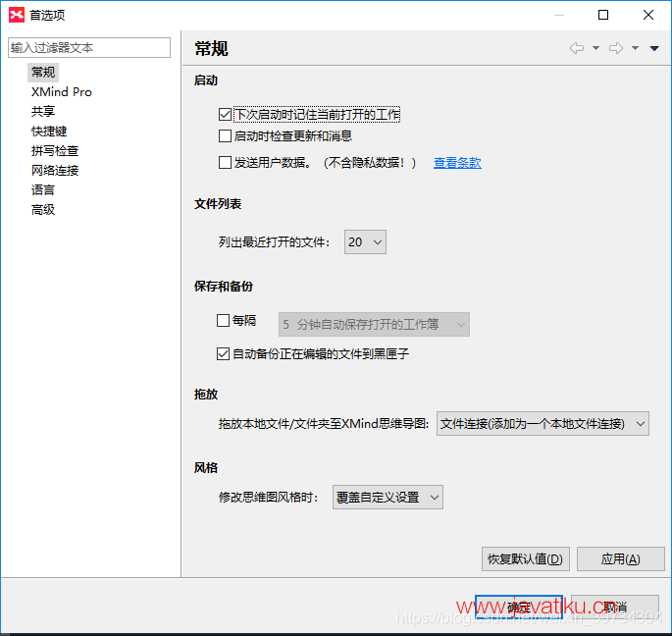The width and height of the screenshot is (672, 636).
Task: Uncheck 下次启动时记住当前打开的工作 checkbox
Action: click(226, 115)
